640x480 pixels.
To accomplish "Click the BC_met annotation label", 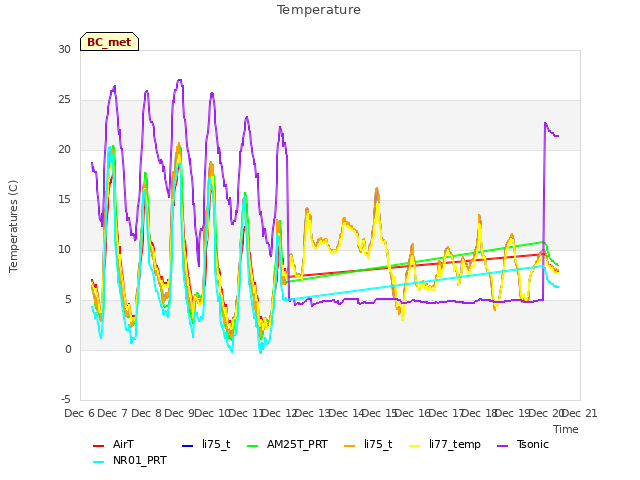I will 109,42.
